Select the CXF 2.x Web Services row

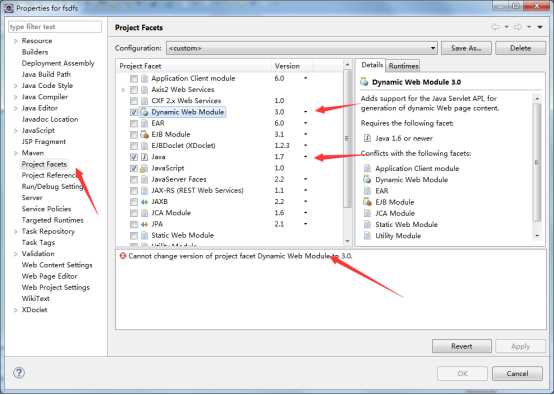coord(186,101)
